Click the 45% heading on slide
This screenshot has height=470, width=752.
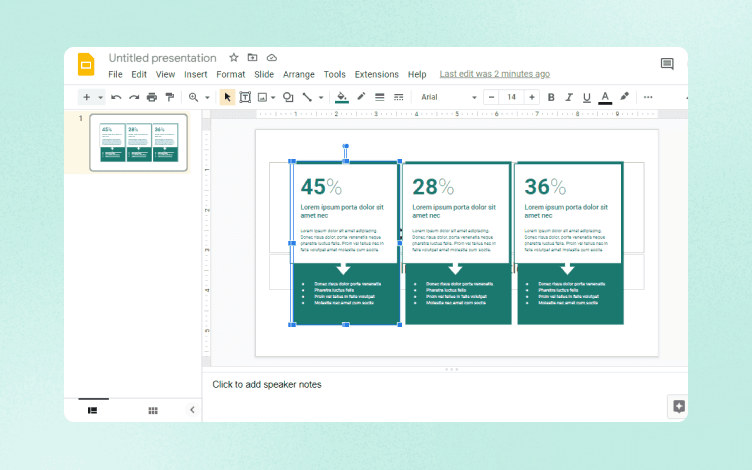321,187
